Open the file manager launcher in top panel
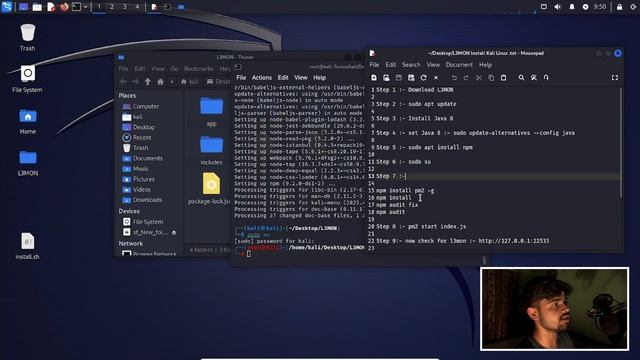The image size is (640, 360). [x=37, y=7]
